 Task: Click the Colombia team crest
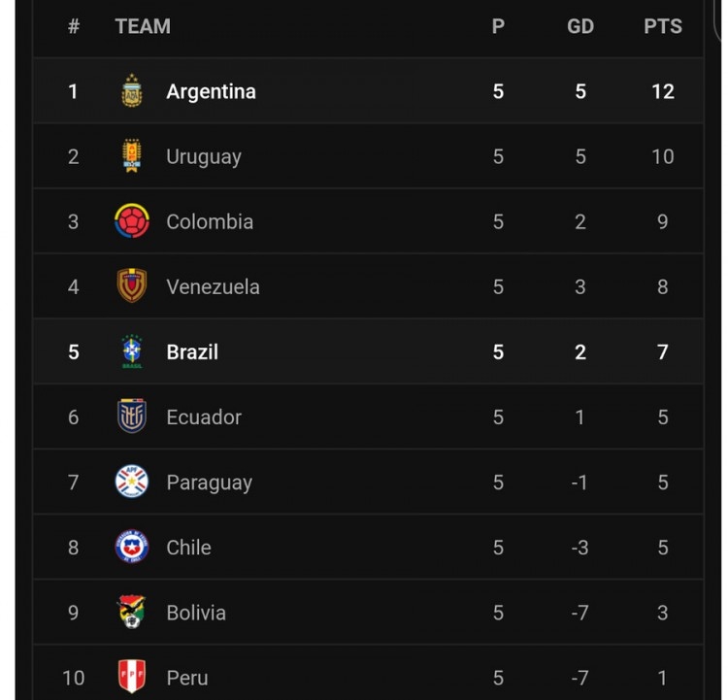[132, 221]
